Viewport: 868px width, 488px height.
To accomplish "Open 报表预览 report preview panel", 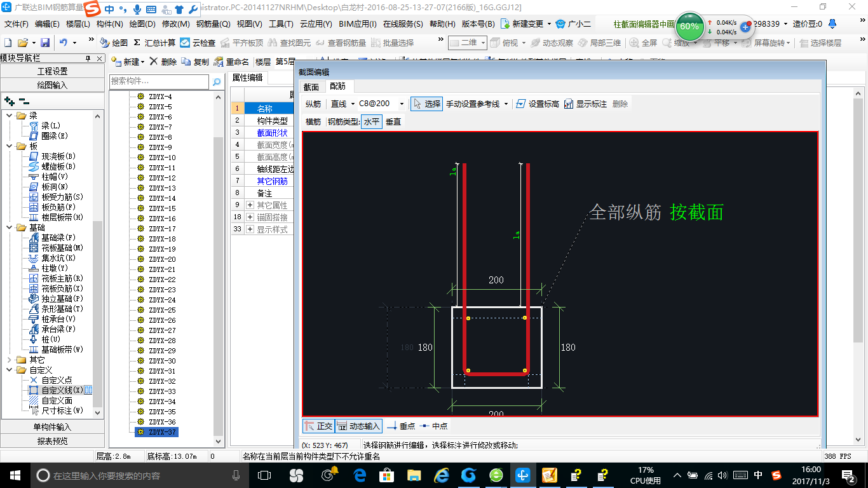I will tap(52, 441).
